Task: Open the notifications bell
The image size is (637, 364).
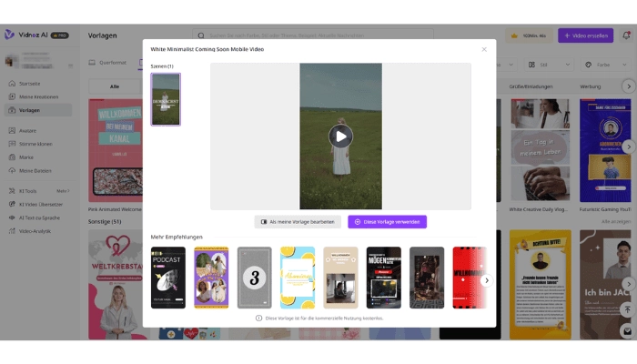Action: [x=626, y=35]
